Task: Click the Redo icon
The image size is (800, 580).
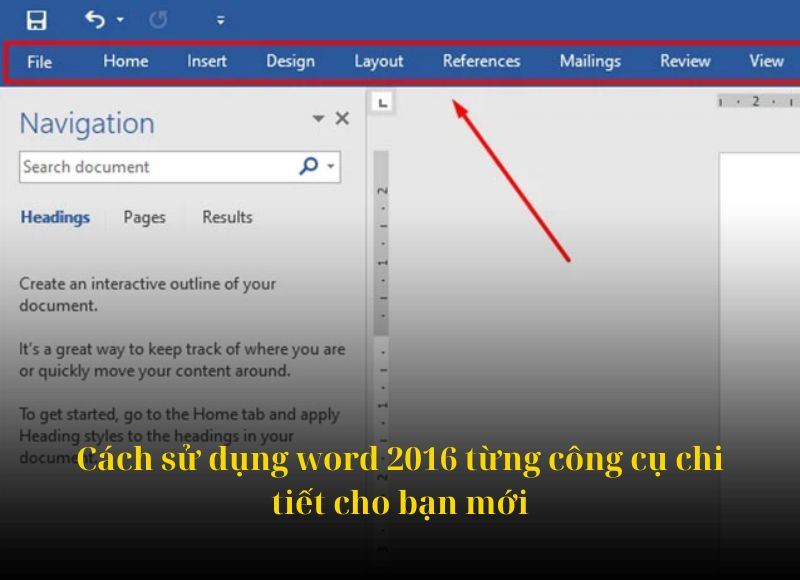Action: click(157, 18)
